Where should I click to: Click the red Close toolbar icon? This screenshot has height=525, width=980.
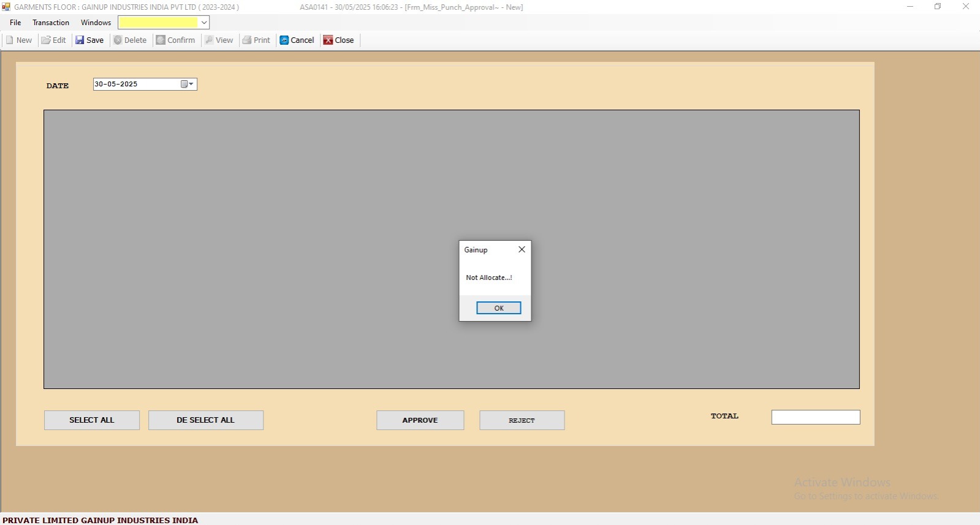pyautogui.click(x=329, y=40)
